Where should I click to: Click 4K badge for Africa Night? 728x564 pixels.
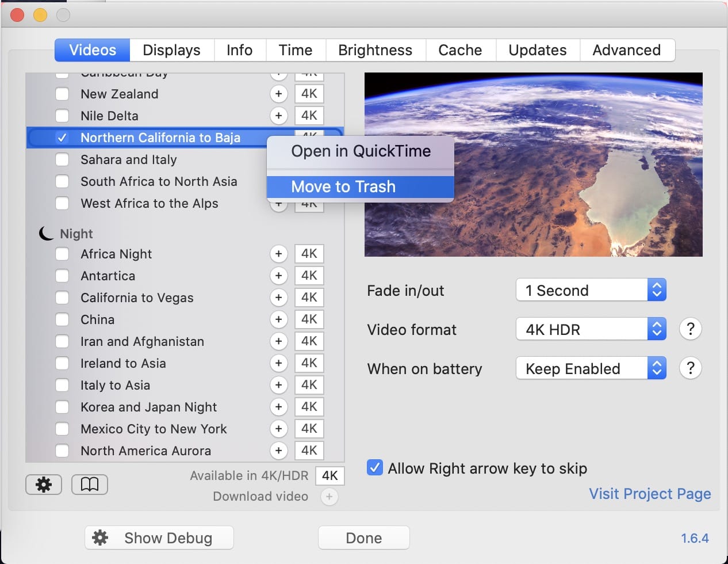pos(309,254)
